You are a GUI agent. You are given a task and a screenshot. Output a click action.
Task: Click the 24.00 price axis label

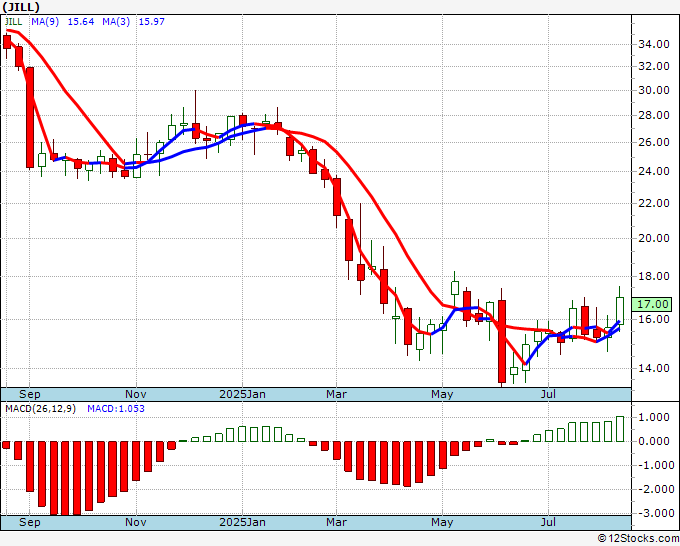pos(654,171)
